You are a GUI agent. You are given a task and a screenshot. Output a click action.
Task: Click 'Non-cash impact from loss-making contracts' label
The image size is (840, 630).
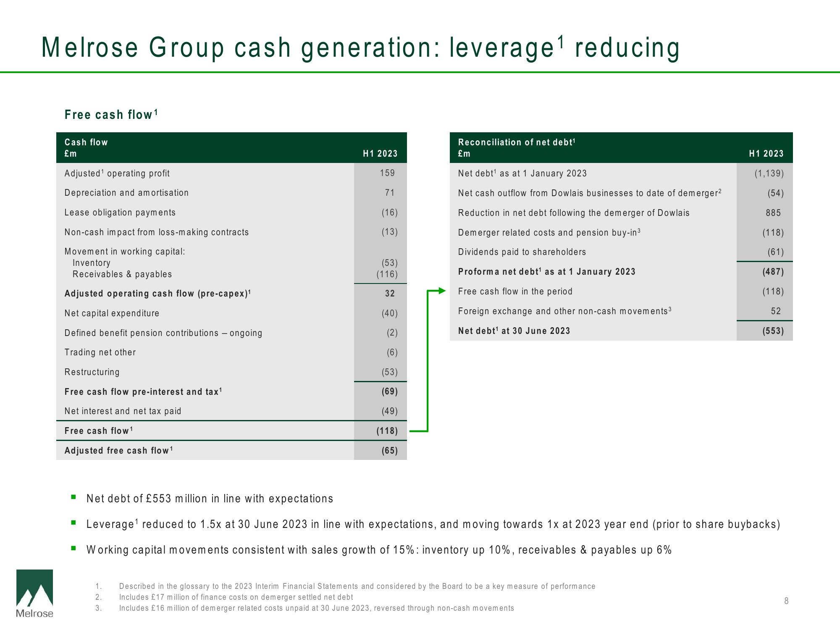pos(157,232)
